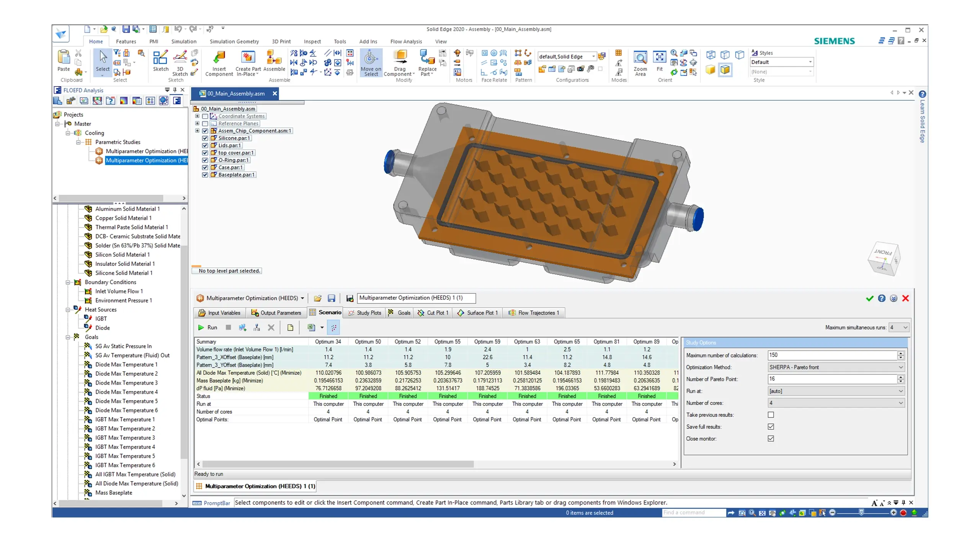Collapse the Heat Sources node

(x=68, y=310)
